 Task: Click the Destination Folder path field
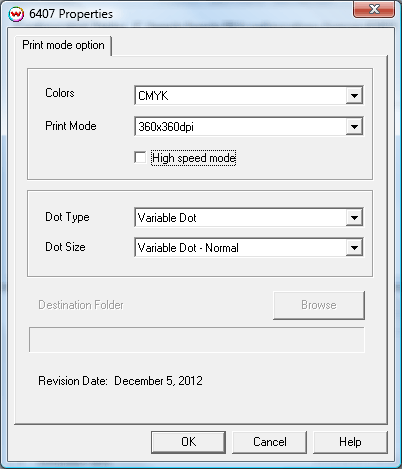click(x=197, y=340)
